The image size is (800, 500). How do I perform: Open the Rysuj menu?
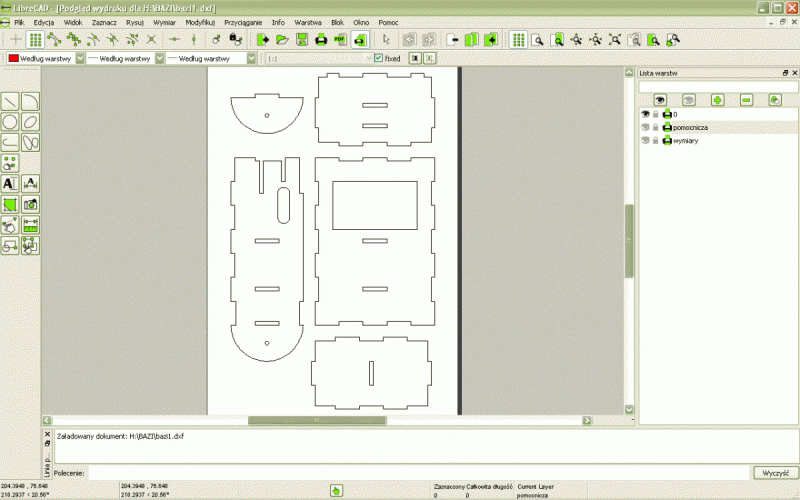pos(135,21)
